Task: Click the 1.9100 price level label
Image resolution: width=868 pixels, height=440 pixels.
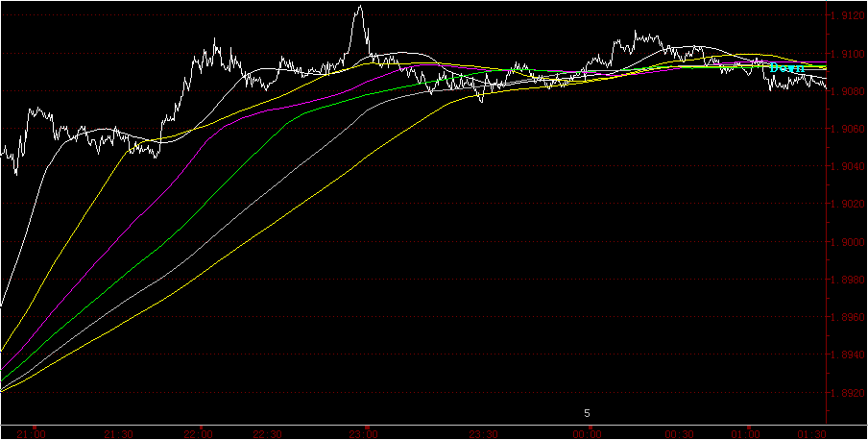Action: coord(849,54)
